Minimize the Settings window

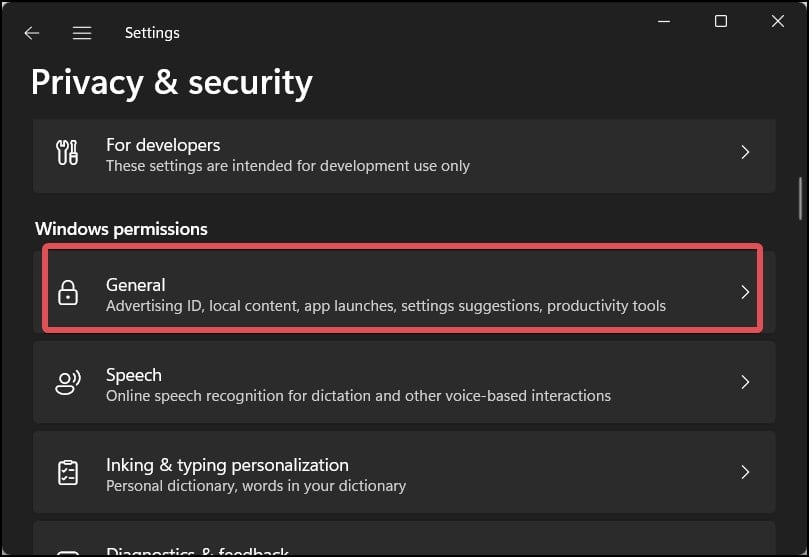(664, 21)
